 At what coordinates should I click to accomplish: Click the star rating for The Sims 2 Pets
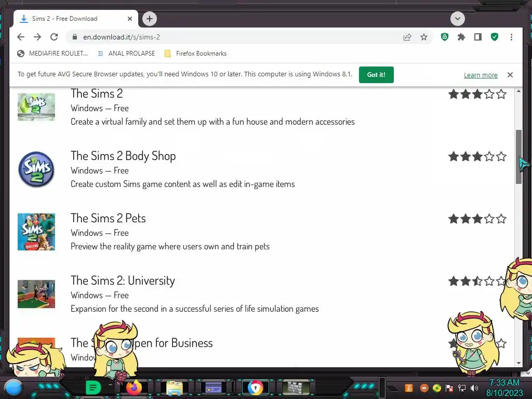tap(477, 219)
